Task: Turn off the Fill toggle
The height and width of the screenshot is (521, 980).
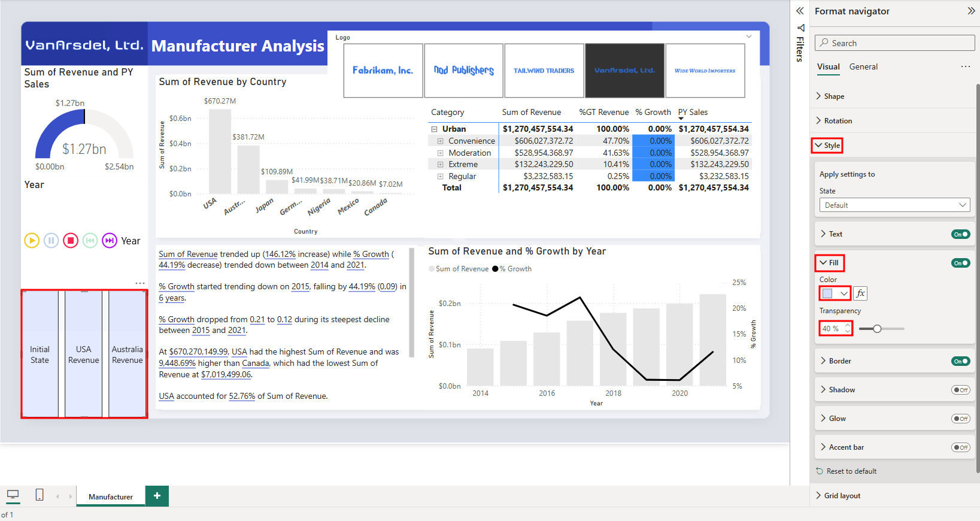Action: tap(961, 263)
